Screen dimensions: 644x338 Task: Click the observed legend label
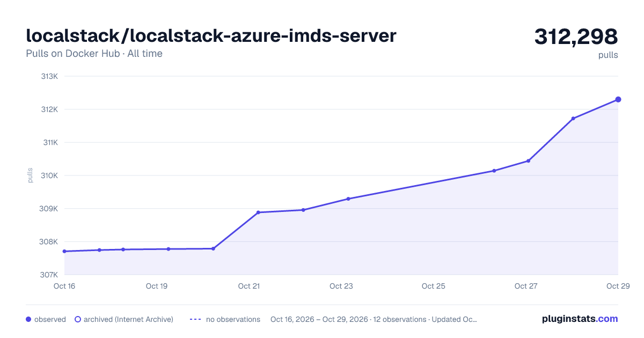pyautogui.click(x=50, y=319)
